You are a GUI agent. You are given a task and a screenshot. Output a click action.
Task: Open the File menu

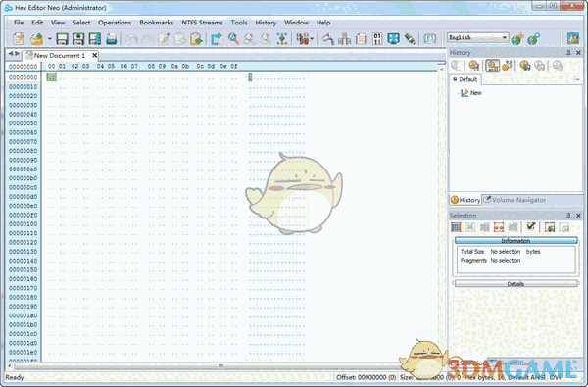coord(19,23)
